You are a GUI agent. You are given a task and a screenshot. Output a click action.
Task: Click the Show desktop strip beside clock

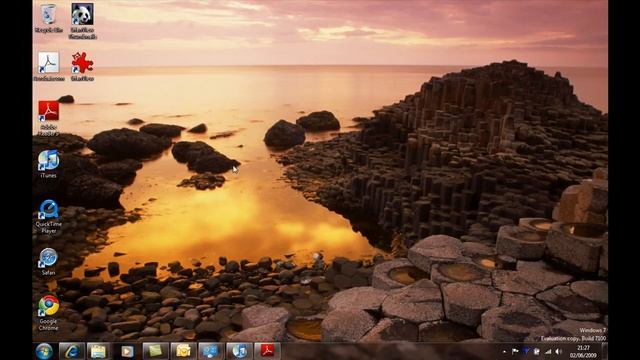(x=604, y=351)
